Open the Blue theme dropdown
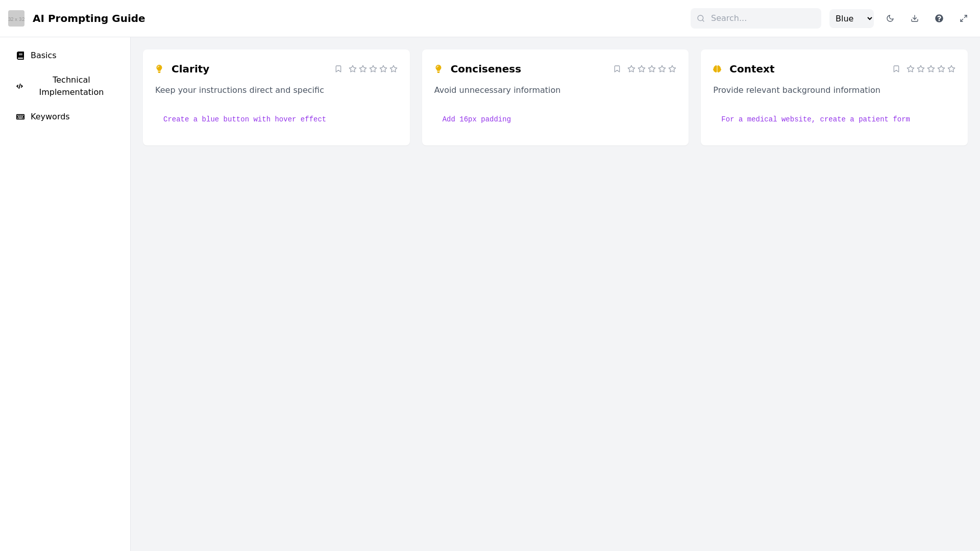The height and width of the screenshot is (551, 980). pyautogui.click(x=851, y=18)
